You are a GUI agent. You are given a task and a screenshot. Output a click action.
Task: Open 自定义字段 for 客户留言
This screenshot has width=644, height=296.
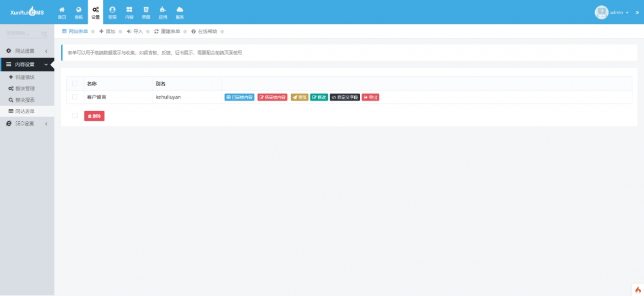(345, 97)
